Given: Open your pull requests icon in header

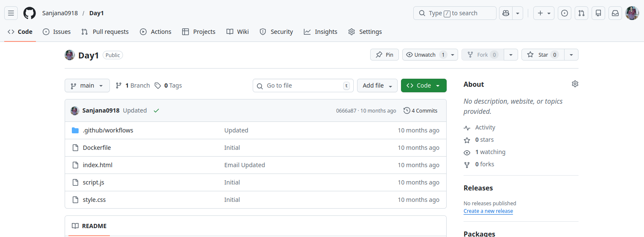Looking at the screenshot, I should [581, 13].
